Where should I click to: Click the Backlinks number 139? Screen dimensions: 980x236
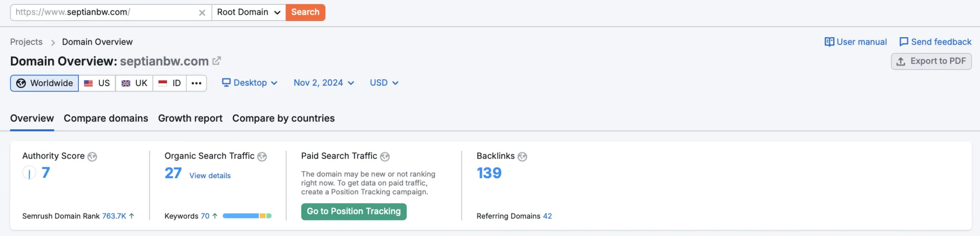point(489,173)
